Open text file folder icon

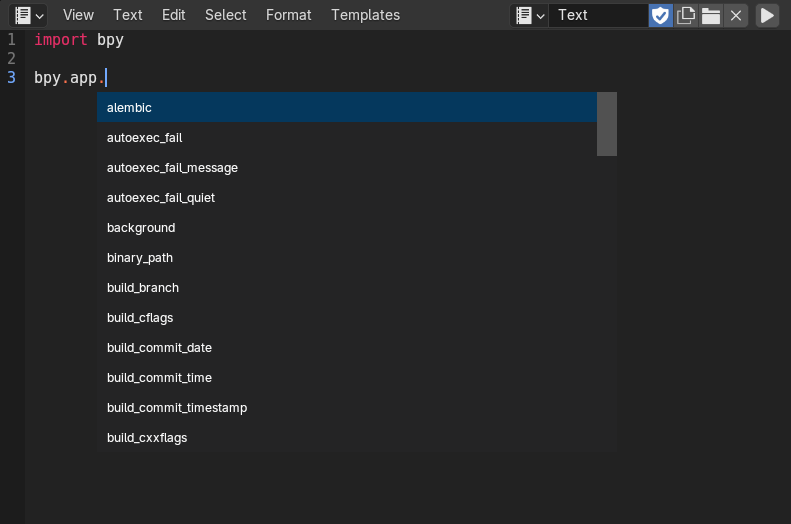(x=711, y=15)
